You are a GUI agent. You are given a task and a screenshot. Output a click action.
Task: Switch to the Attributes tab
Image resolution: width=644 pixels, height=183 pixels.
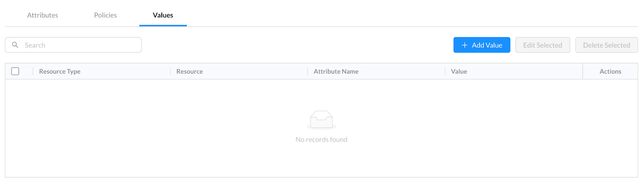point(43,15)
